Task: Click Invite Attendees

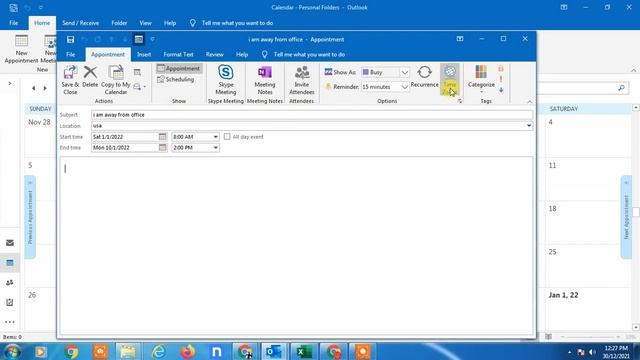Action: point(302,80)
